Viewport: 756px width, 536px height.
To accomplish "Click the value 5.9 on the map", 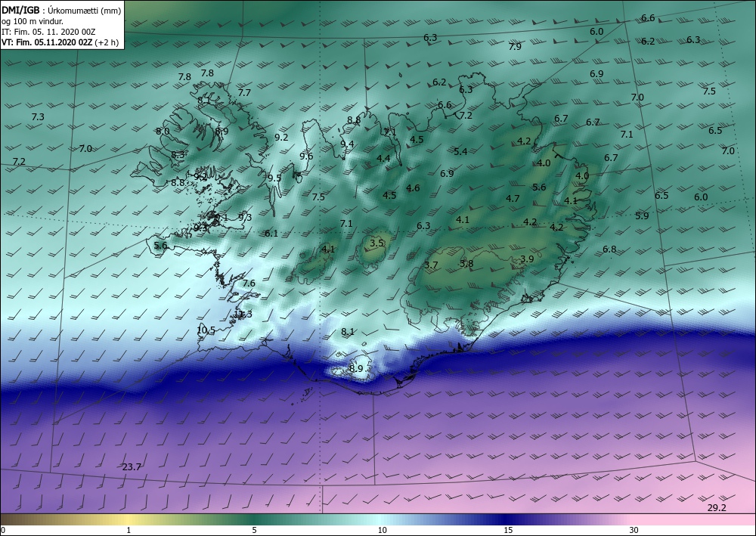I will 642,216.
